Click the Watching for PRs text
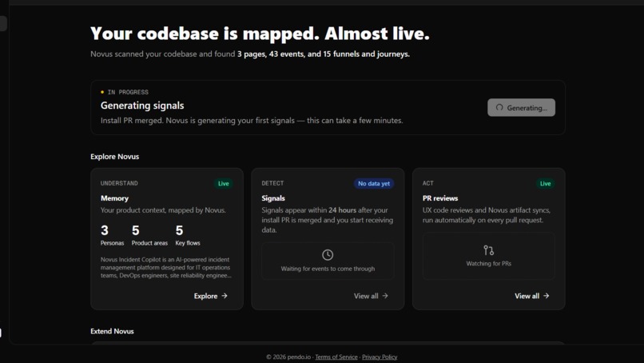This screenshot has height=363, width=644. [489, 264]
